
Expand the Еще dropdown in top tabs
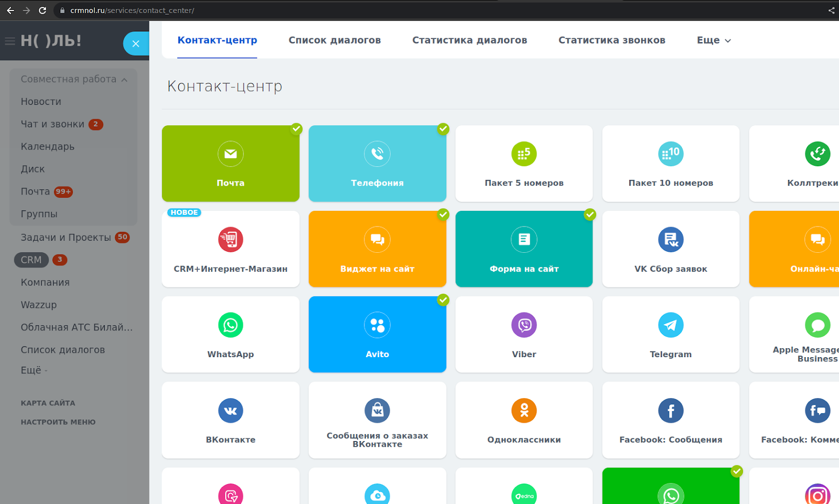[714, 40]
